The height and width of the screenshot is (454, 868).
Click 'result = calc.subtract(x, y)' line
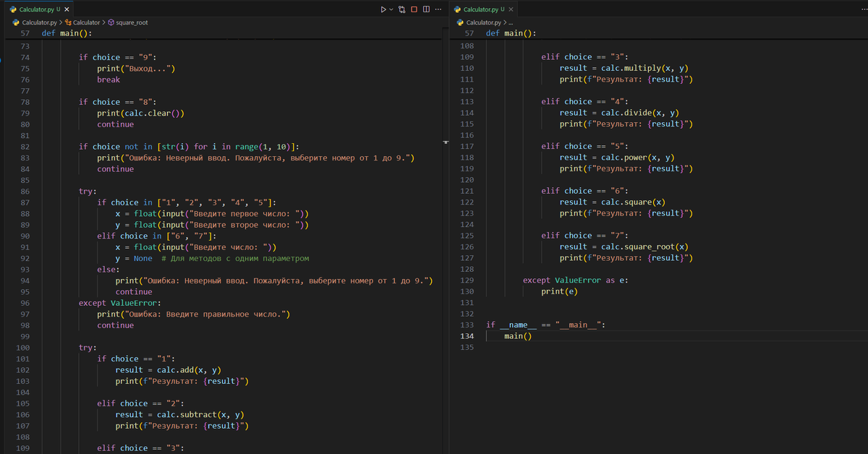pos(179,415)
